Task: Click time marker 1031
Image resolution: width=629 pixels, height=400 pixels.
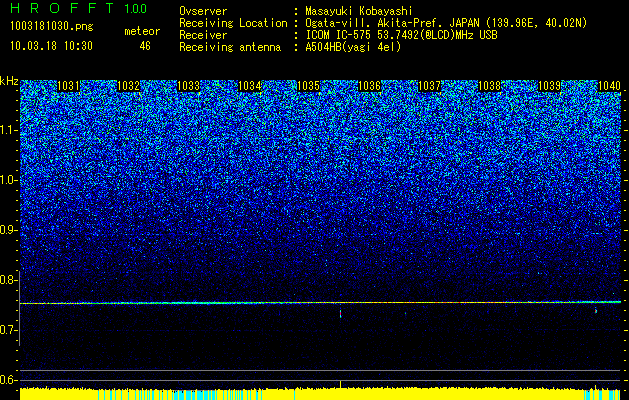Action: (69, 85)
